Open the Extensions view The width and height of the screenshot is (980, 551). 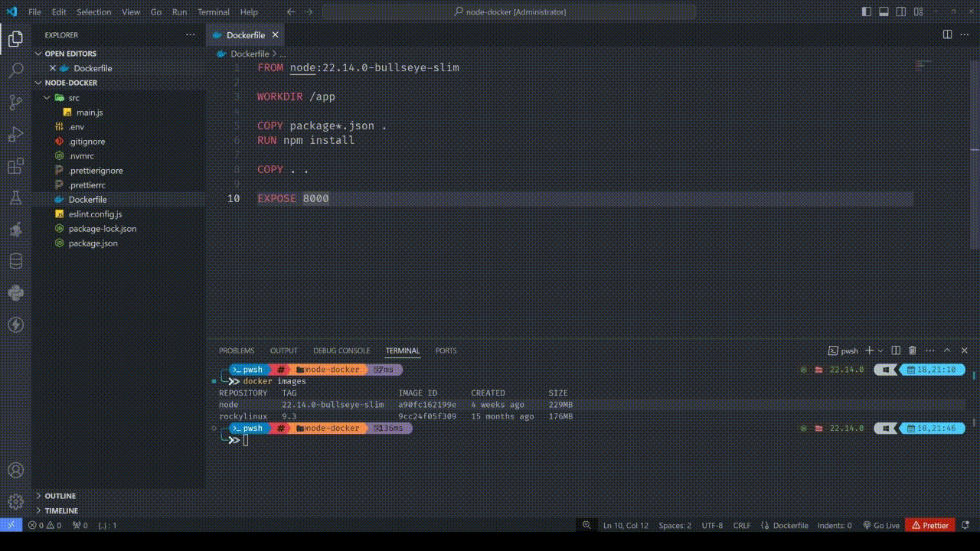coord(15,167)
